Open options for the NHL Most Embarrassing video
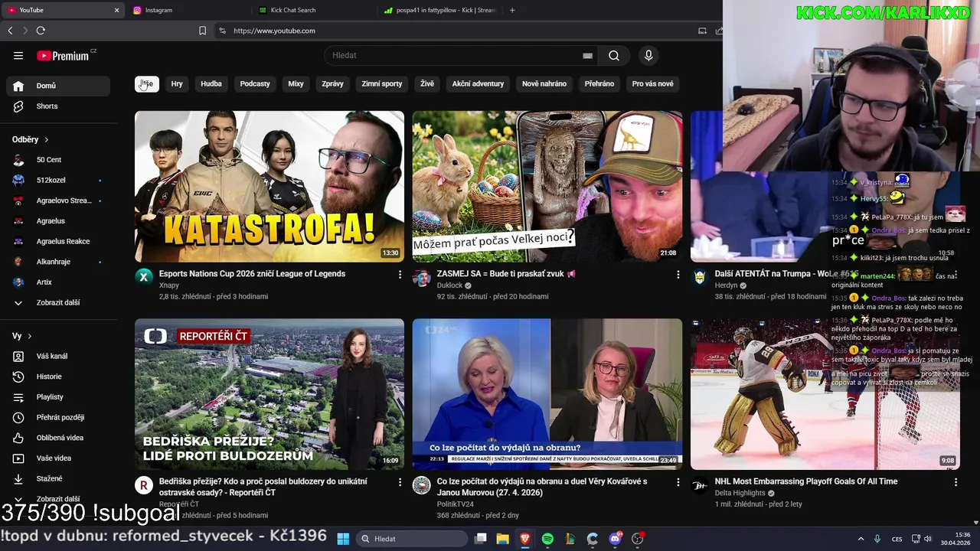 pos(955,482)
